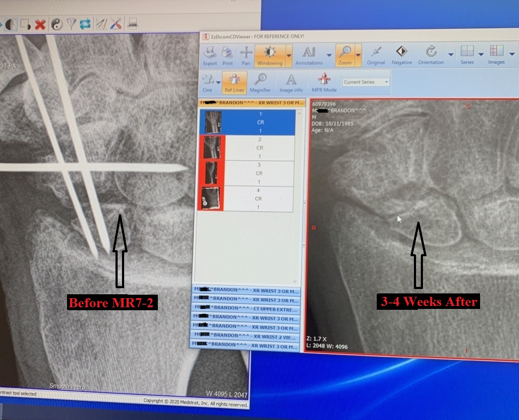
Task: Open the ruler and pencil measurement tool
Action: click(x=102, y=24)
